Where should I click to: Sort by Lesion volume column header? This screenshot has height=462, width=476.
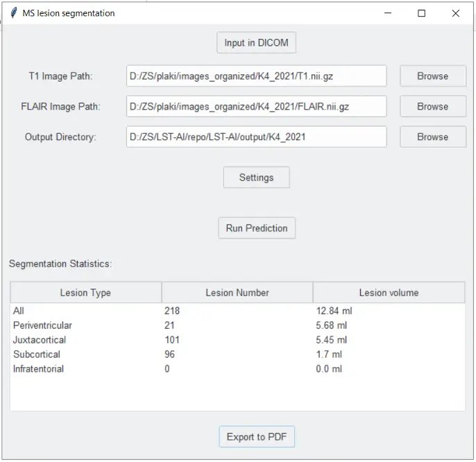tap(389, 293)
